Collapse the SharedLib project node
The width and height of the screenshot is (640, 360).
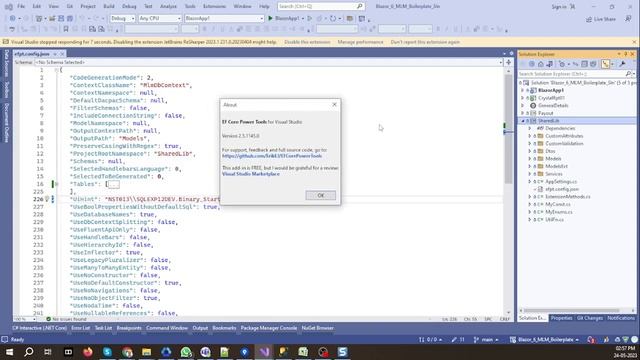pos(522,121)
